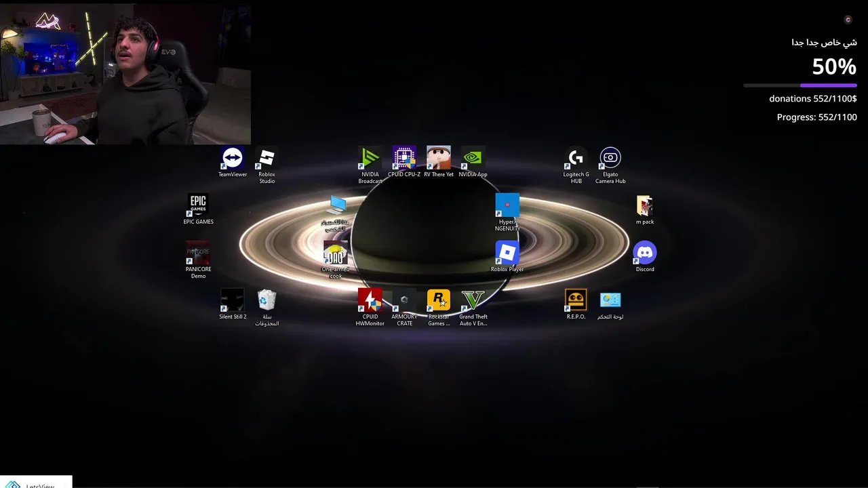Open the Discord desktop icon
868x488 pixels.
[x=645, y=258]
